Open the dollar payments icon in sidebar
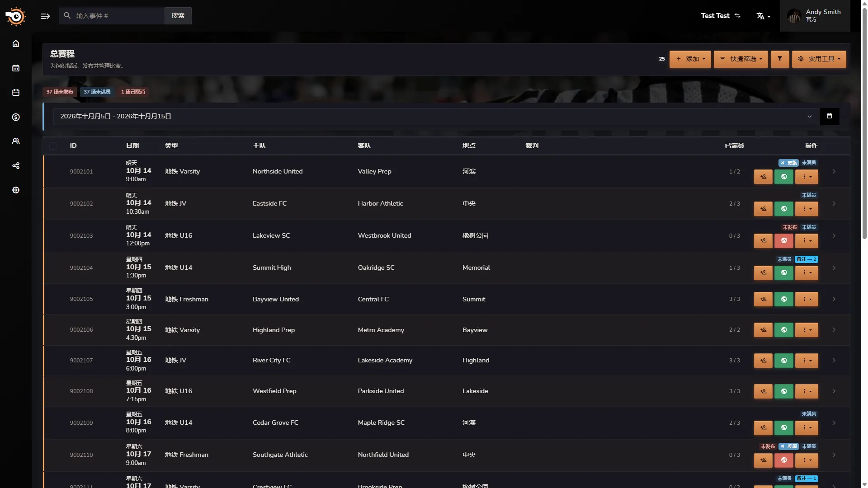The height and width of the screenshot is (488, 868). coord(16,117)
